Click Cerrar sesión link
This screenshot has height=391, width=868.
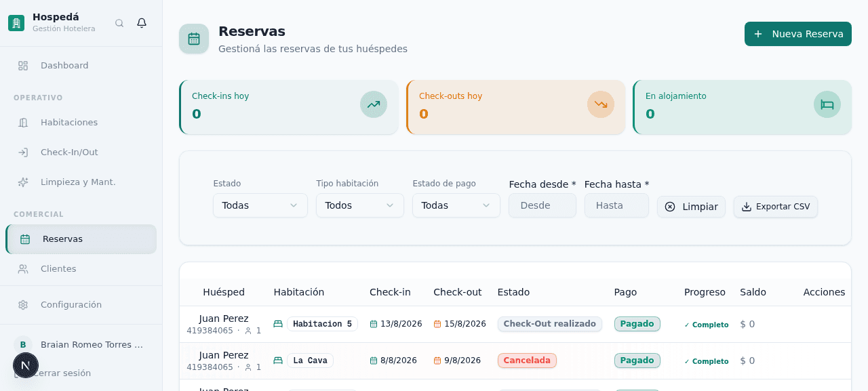(62, 373)
